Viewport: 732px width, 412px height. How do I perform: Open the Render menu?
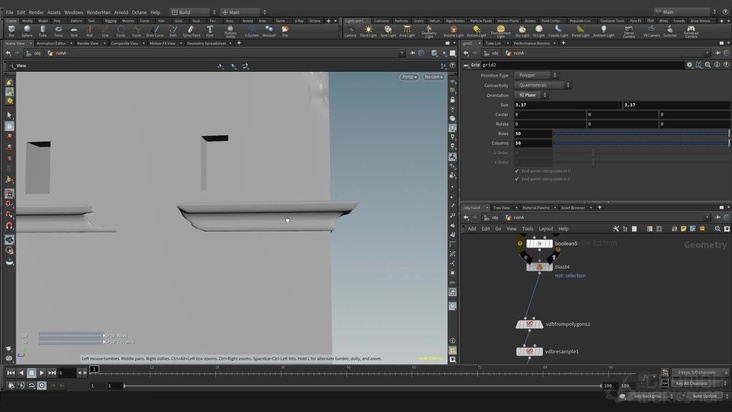pyautogui.click(x=36, y=13)
